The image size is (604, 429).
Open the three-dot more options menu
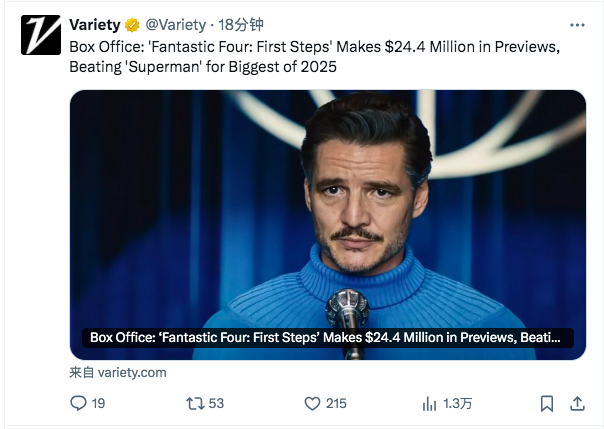(577, 25)
